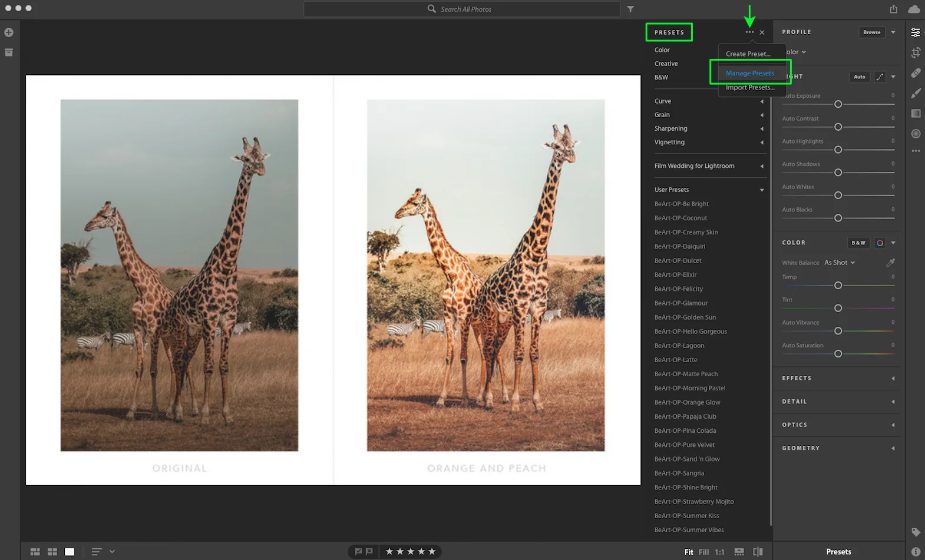Expand the Curve preset group

[x=709, y=101]
